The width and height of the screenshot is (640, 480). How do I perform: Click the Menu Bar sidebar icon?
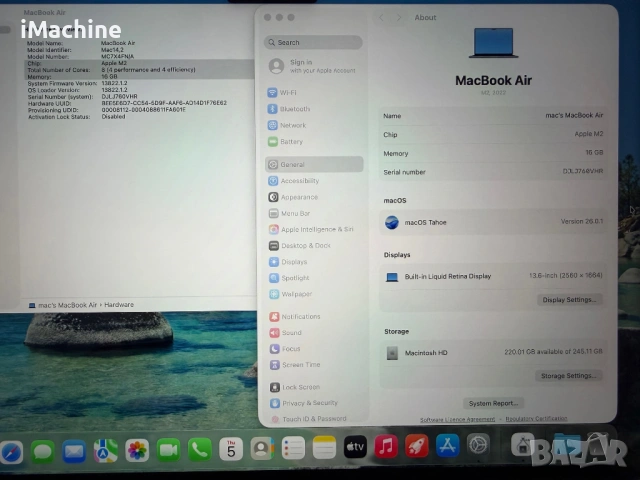tap(273, 213)
